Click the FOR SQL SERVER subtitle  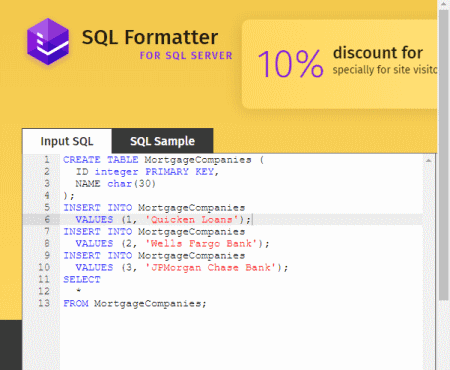tap(186, 55)
